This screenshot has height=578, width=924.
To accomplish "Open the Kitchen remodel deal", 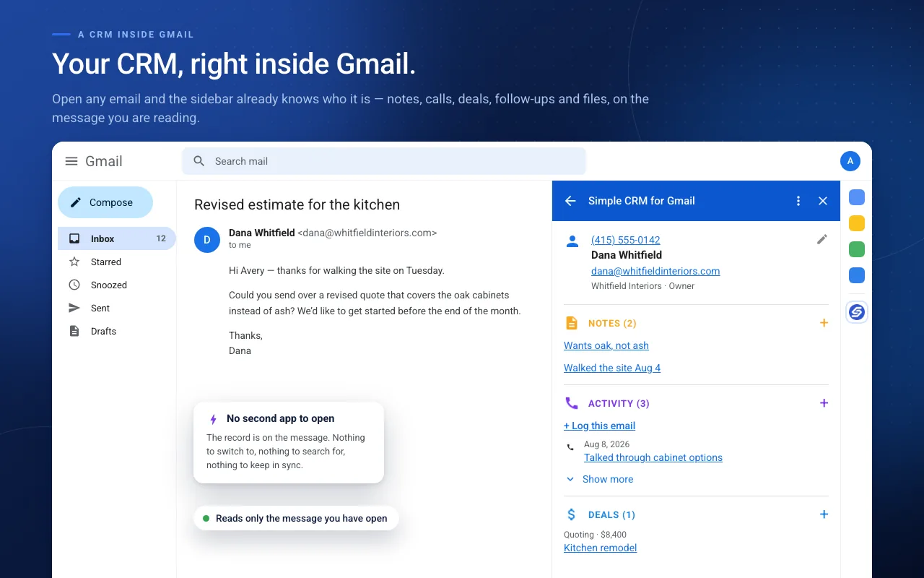I will 601,548.
